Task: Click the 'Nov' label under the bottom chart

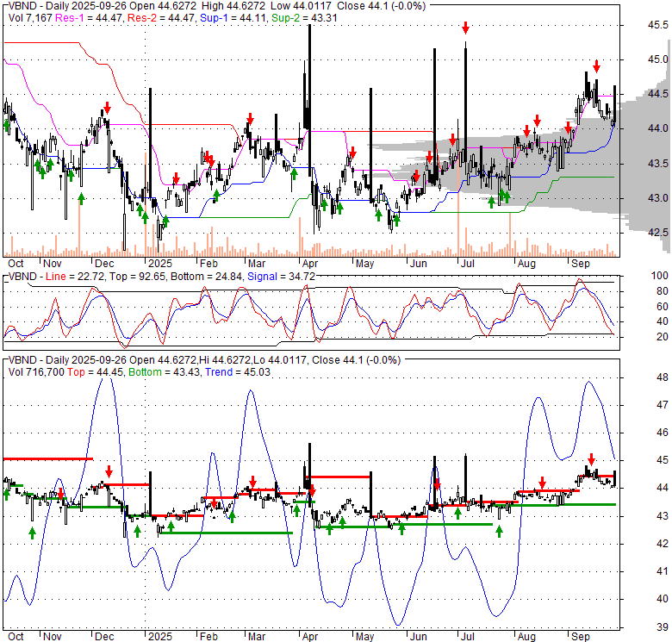Action: click(x=53, y=637)
